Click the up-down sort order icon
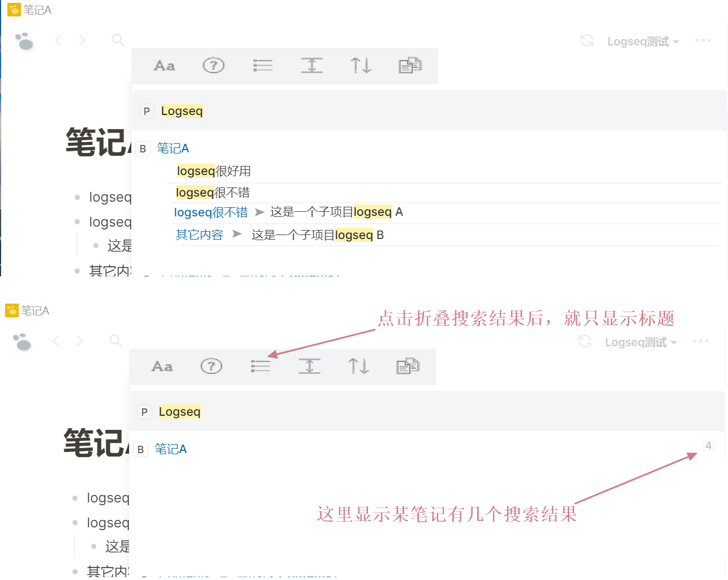The image size is (728, 580). pyautogui.click(x=360, y=66)
